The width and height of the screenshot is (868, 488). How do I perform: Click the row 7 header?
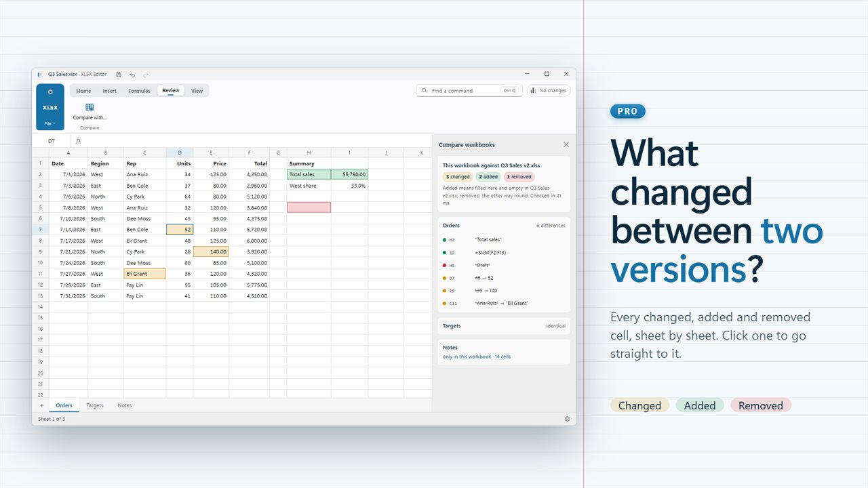pyautogui.click(x=40, y=230)
